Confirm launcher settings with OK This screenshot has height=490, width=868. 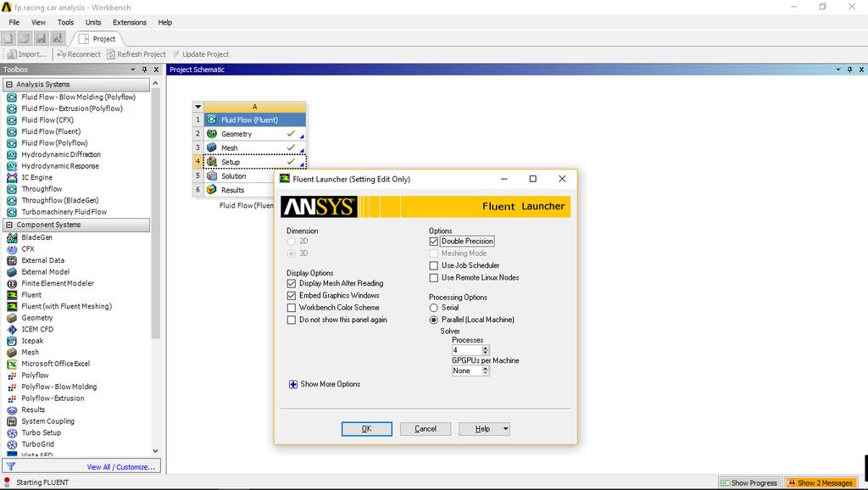(x=366, y=429)
